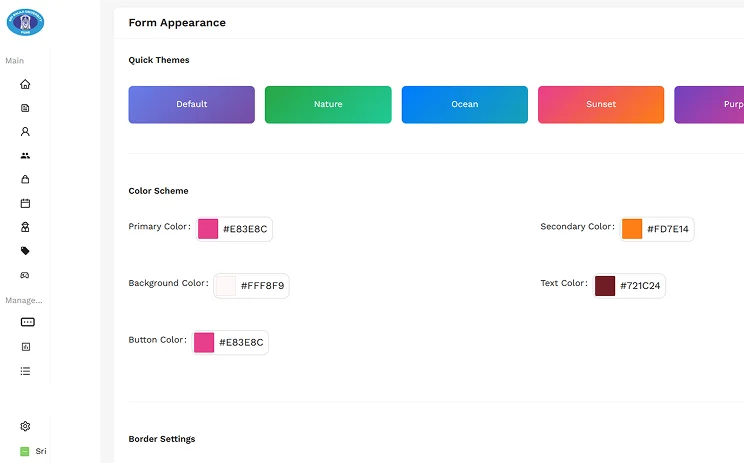Image resolution: width=744 pixels, height=463 pixels.
Task: Click the price tag icon in sidebar
Action: click(x=25, y=251)
